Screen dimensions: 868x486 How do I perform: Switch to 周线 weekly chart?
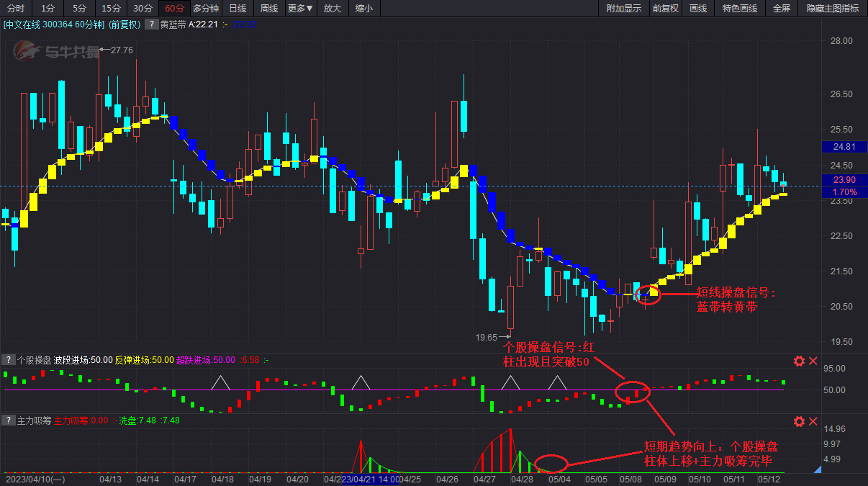pos(269,9)
